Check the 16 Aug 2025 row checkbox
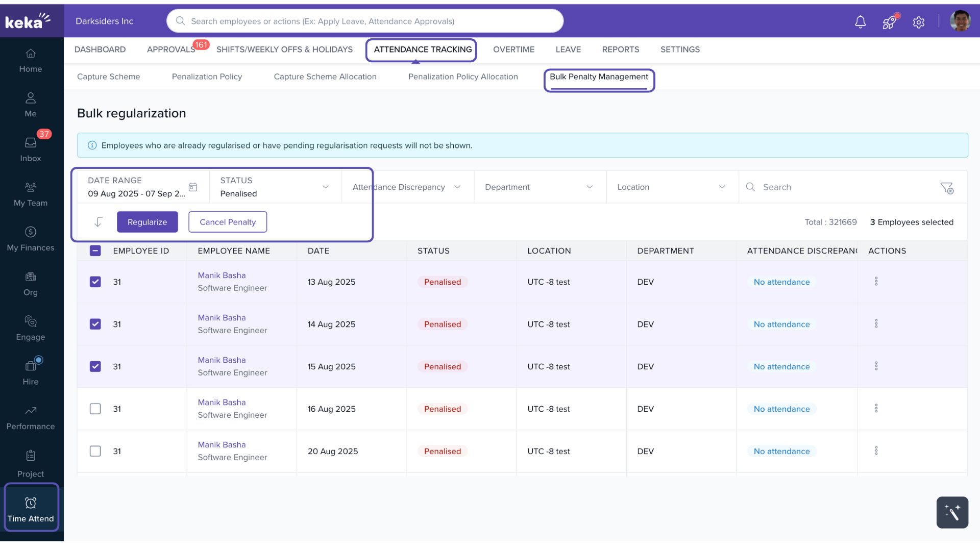 coord(95,409)
